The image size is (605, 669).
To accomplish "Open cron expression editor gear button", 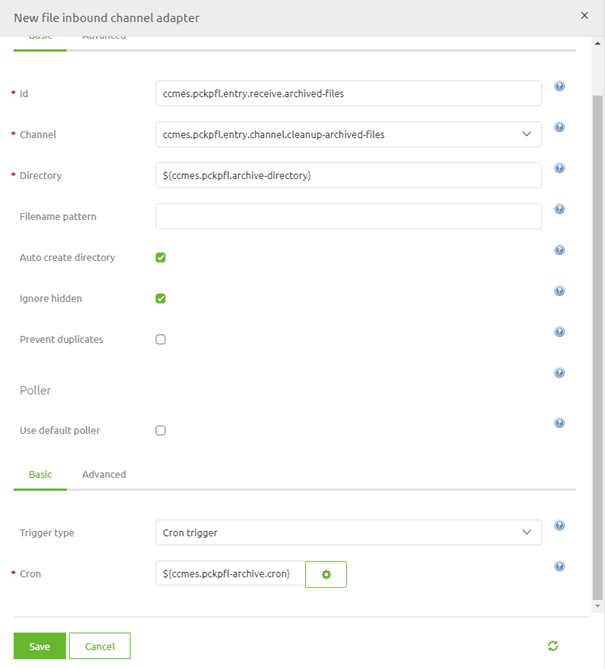I will pos(326,574).
